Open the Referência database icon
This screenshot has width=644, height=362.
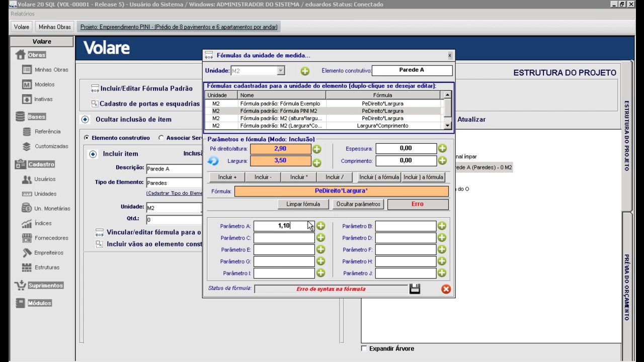pos(27,132)
